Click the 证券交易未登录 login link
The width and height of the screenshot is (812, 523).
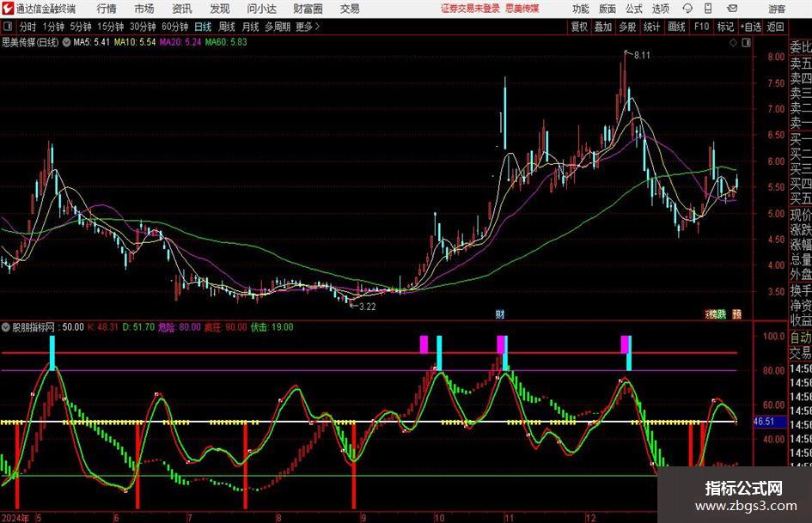(470, 9)
